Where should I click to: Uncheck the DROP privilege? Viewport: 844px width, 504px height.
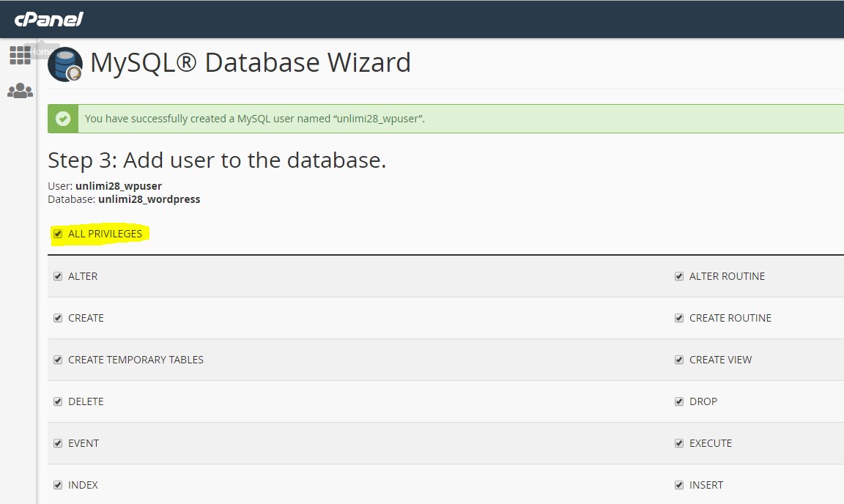pyautogui.click(x=678, y=401)
